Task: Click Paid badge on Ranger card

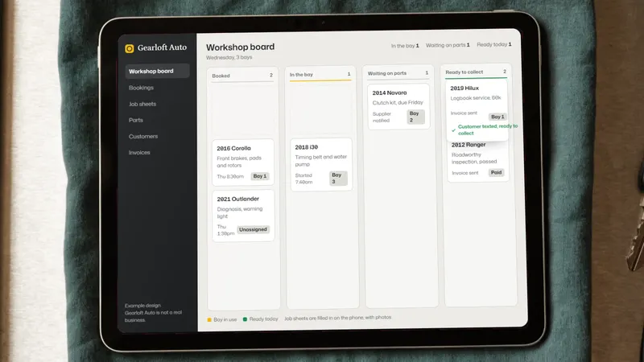Action: [496, 172]
